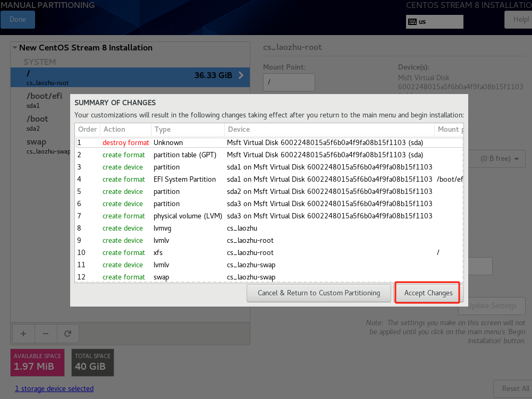
Task: Sort by the Action column header
Action: 125,129
